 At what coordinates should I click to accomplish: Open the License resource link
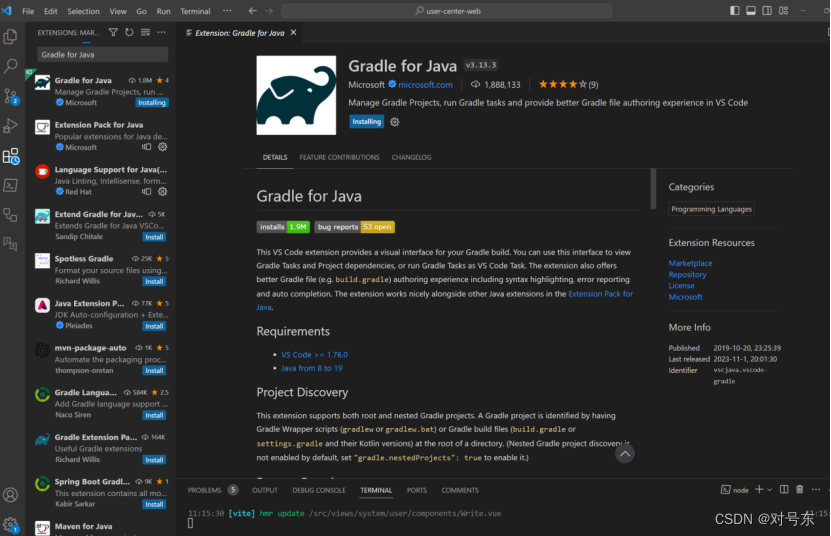[681, 286]
